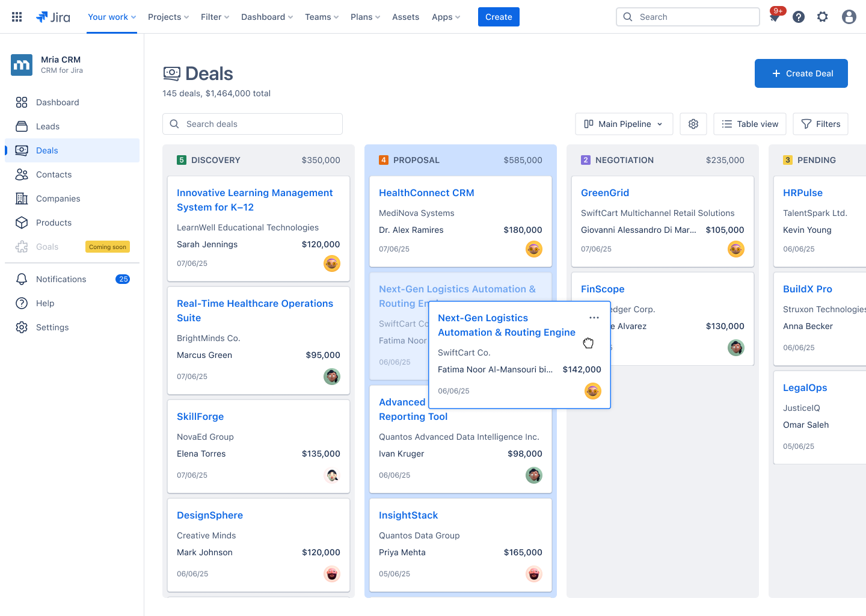
Task: Open Help in the sidebar
Action: point(72,303)
